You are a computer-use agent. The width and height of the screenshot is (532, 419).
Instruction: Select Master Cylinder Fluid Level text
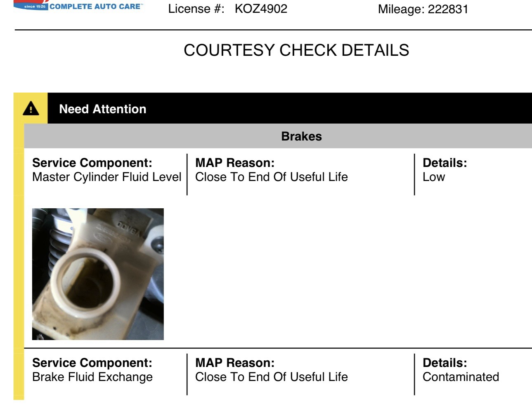(106, 177)
